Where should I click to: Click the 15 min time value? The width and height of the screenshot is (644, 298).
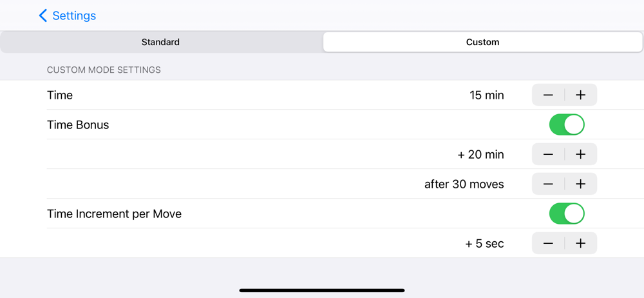pyautogui.click(x=487, y=95)
